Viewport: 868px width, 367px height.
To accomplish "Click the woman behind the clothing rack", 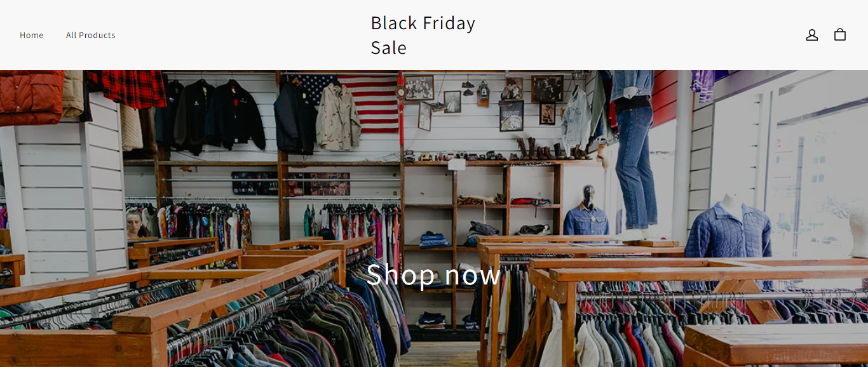I will pos(134,224).
